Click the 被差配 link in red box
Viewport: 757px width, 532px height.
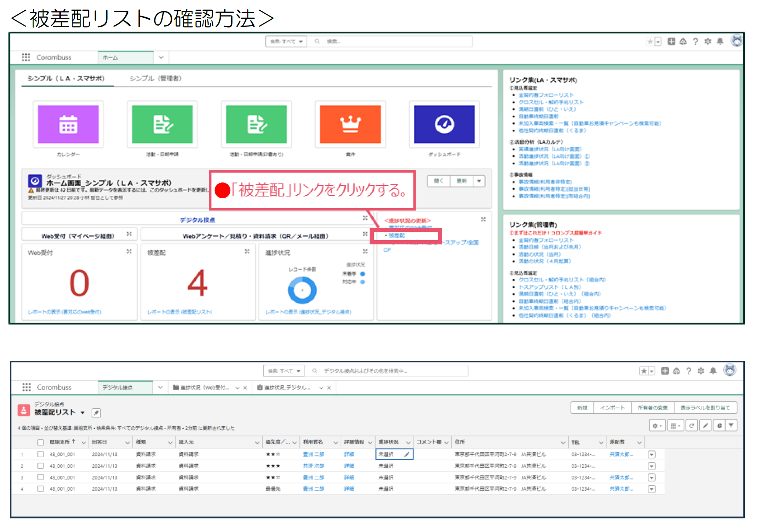pyautogui.click(x=397, y=235)
